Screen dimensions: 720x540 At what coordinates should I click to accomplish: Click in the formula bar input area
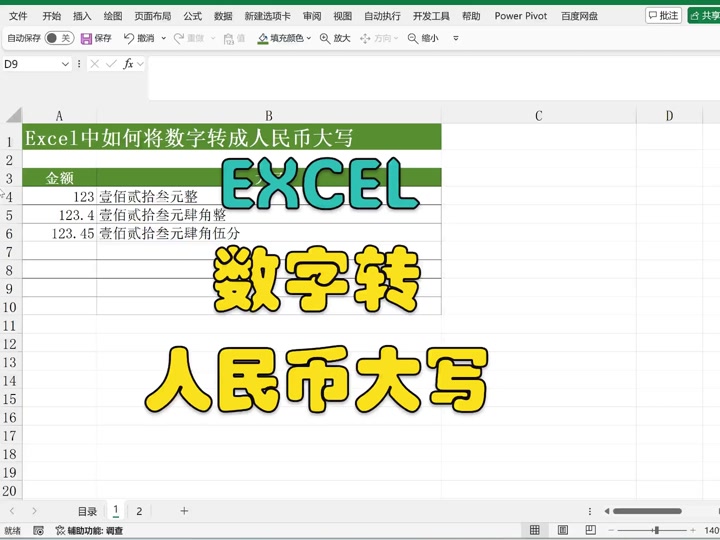click(433, 77)
